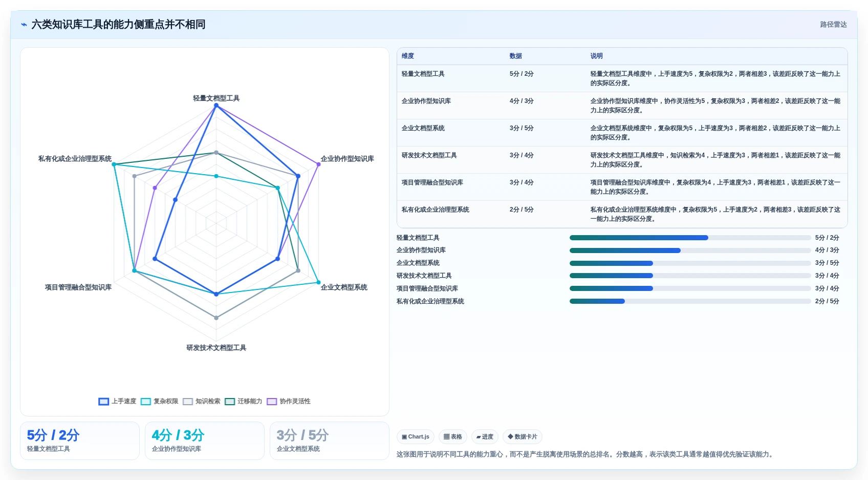Open the 3分 / 5分 企业文档型系统 data card

pyautogui.click(x=330, y=441)
